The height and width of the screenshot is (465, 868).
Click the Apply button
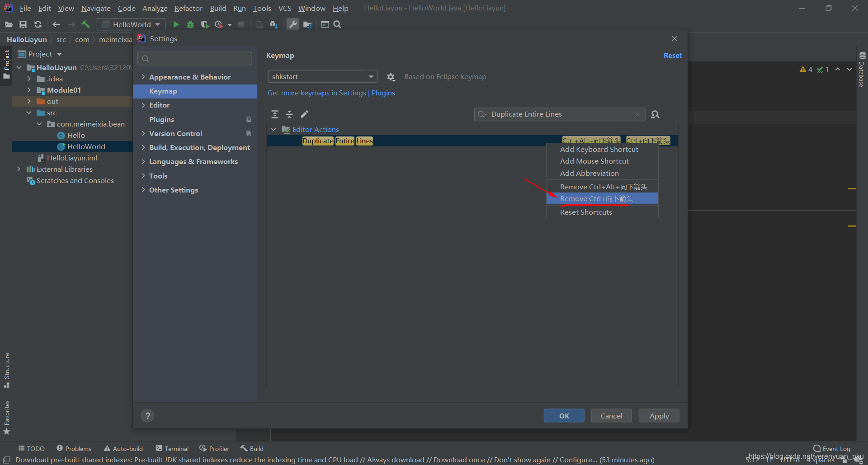click(659, 416)
